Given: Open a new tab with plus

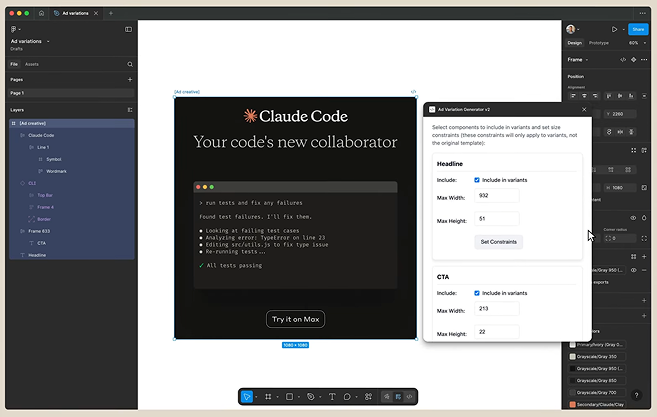Looking at the screenshot, I should pos(111,13).
